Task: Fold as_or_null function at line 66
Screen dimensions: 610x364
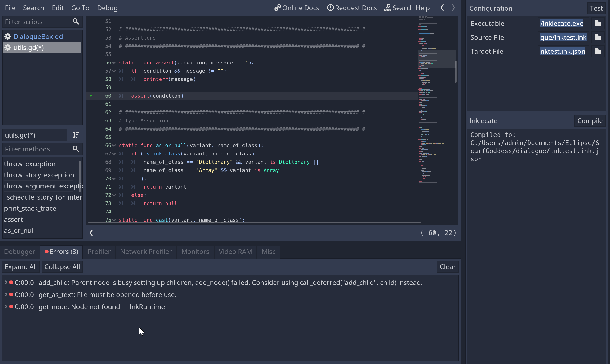Action: (x=114, y=146)
